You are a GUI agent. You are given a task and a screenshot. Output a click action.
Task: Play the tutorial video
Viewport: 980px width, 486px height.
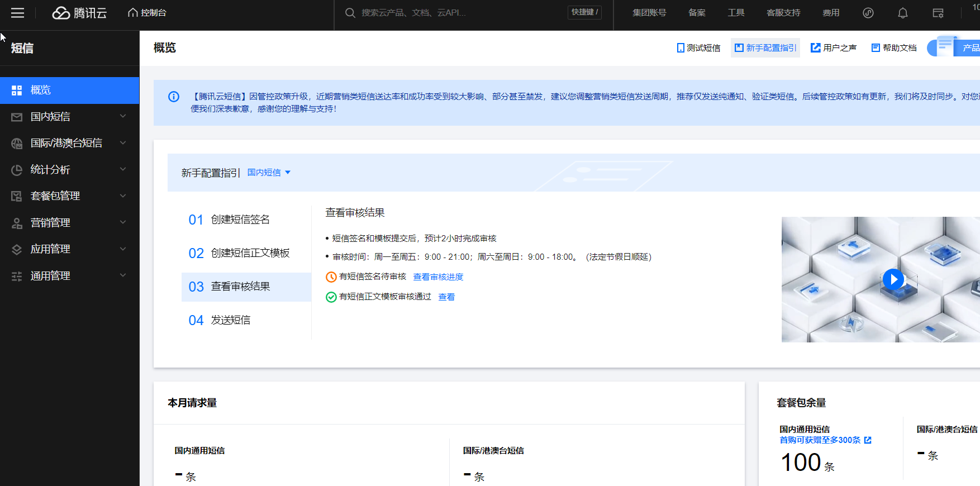[x=893, y=279]
